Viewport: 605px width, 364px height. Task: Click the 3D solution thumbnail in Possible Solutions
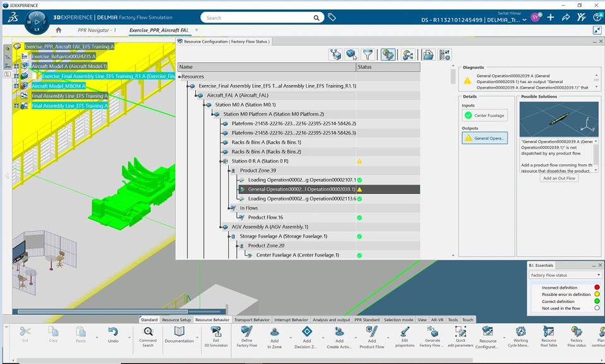[x=559, y=119]
